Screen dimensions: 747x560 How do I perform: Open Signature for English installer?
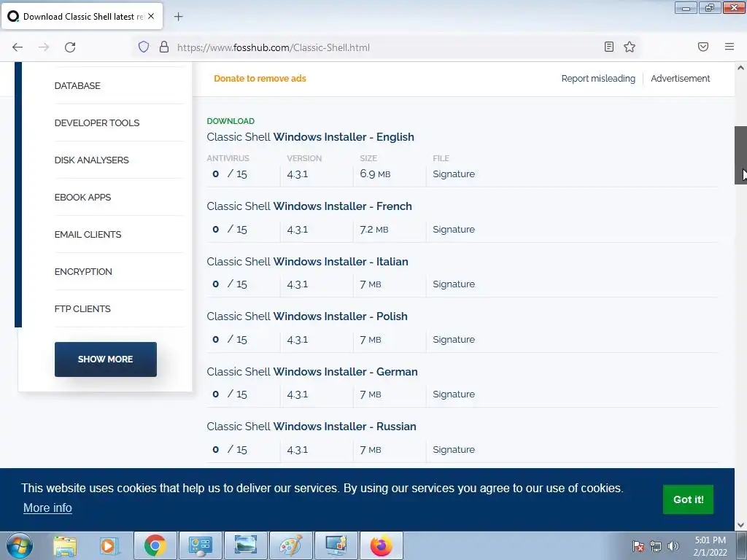tap(454, 174)
